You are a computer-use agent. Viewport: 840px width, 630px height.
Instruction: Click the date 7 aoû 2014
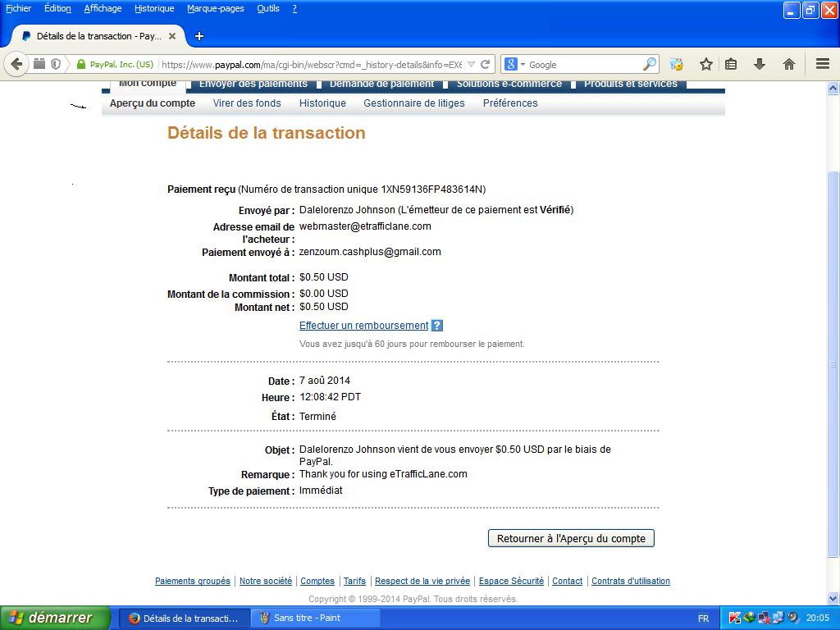point(325,381)
